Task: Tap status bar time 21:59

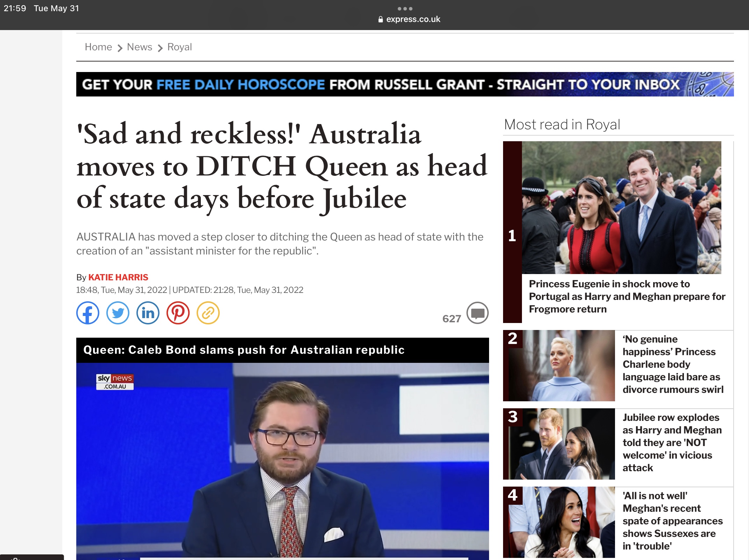Action: tap(15, 8)
